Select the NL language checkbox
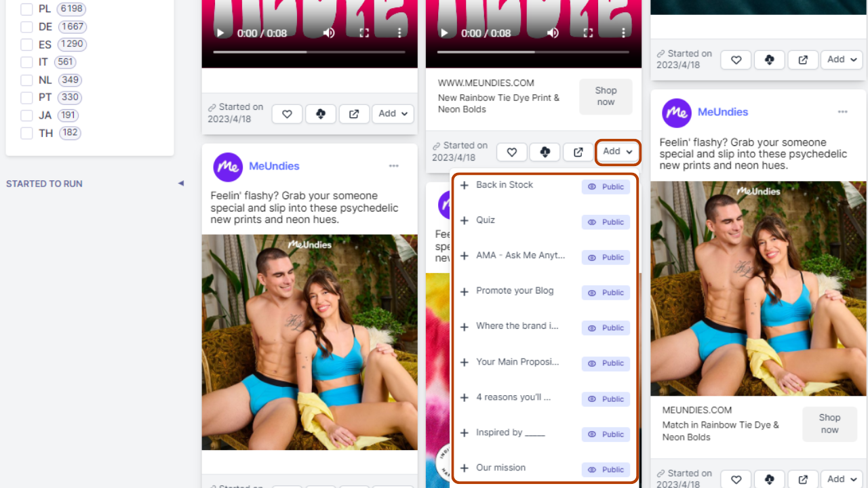The height and width of the screenshot is (488, 868). point(26,80)
